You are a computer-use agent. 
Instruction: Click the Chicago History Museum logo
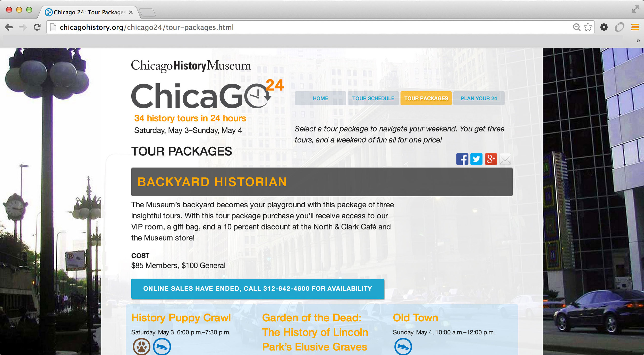191,66
